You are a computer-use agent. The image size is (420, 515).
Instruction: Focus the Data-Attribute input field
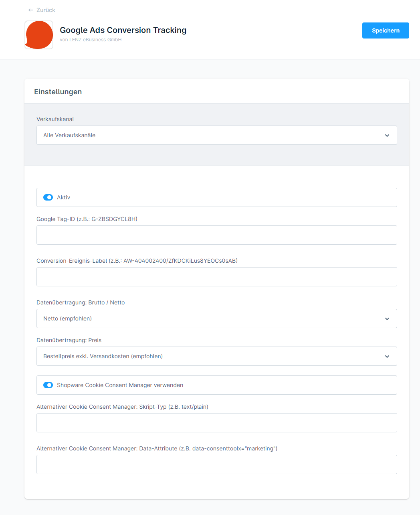tap(217, 464)
